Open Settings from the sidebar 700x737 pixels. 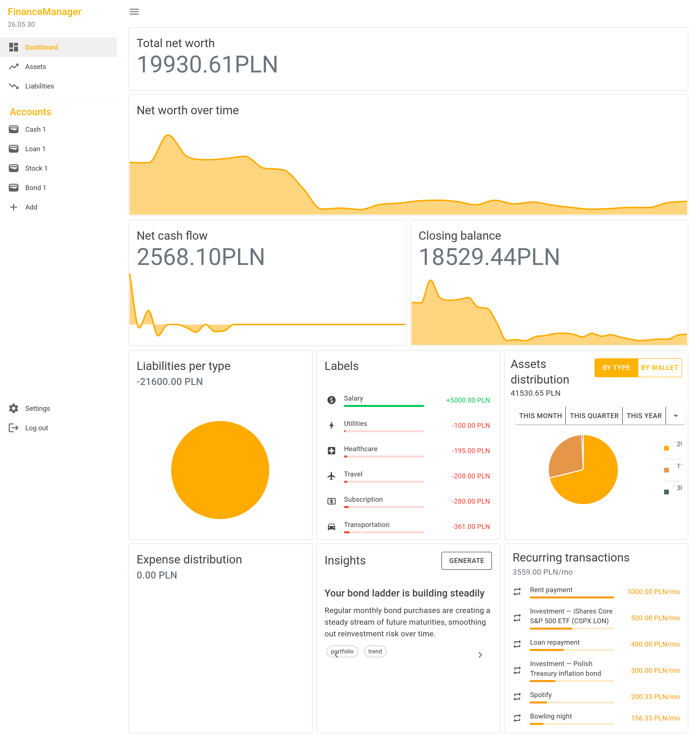pos(58,408)
